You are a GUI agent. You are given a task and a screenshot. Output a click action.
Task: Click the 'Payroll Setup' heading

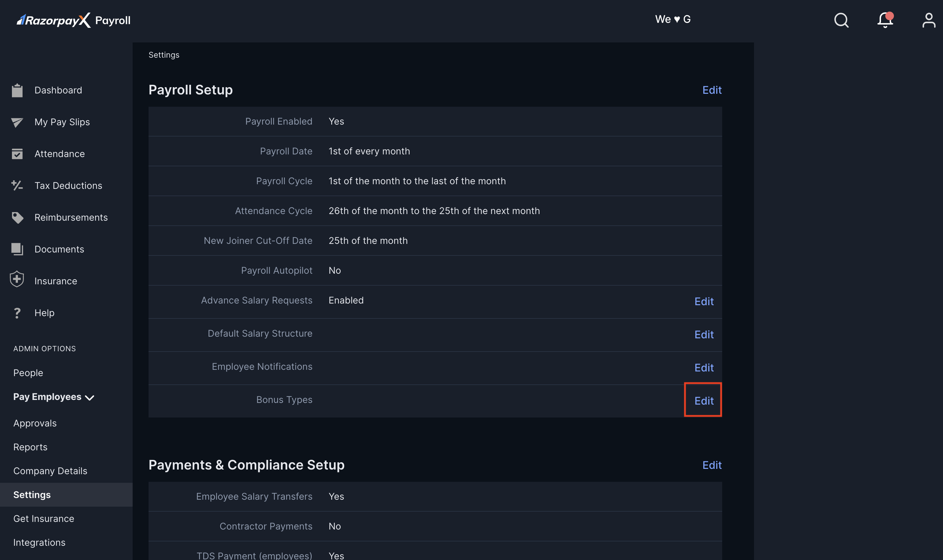point(191,90)
